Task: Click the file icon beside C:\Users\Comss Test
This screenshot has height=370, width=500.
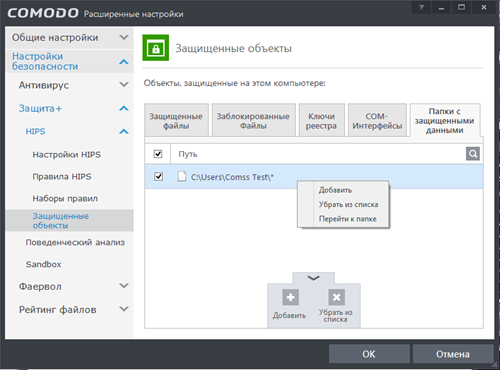Action: 182,176
